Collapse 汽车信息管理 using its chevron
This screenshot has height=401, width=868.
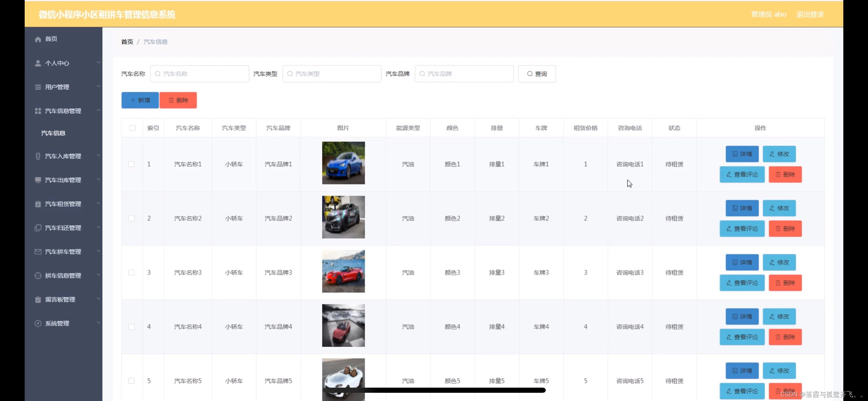[x=98, y=110]
